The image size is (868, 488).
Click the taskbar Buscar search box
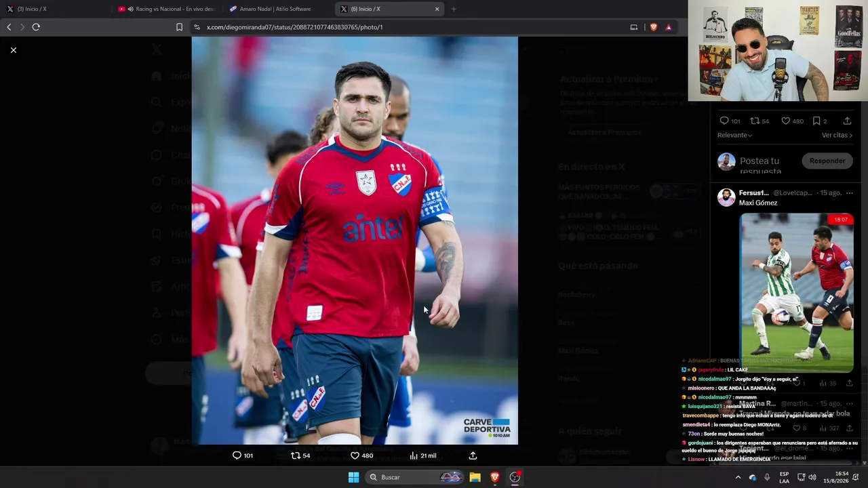(x=416, y=477)
